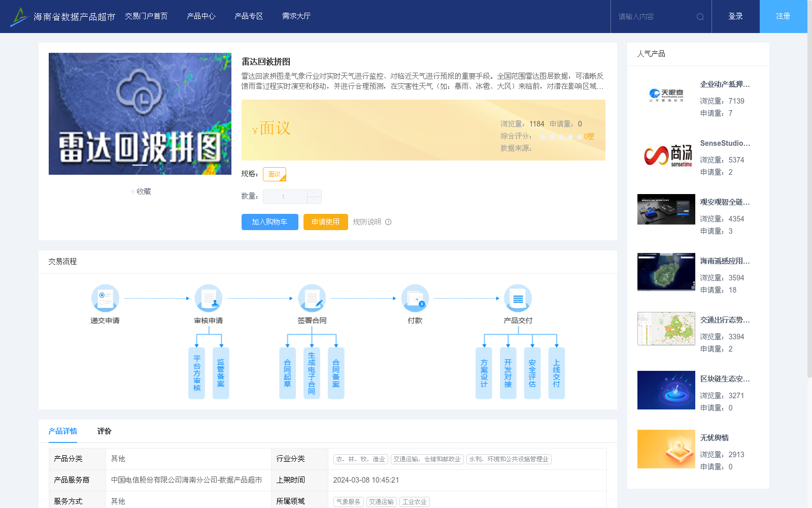
Task: Click the 付款 step icon
Action: (415, 298)
